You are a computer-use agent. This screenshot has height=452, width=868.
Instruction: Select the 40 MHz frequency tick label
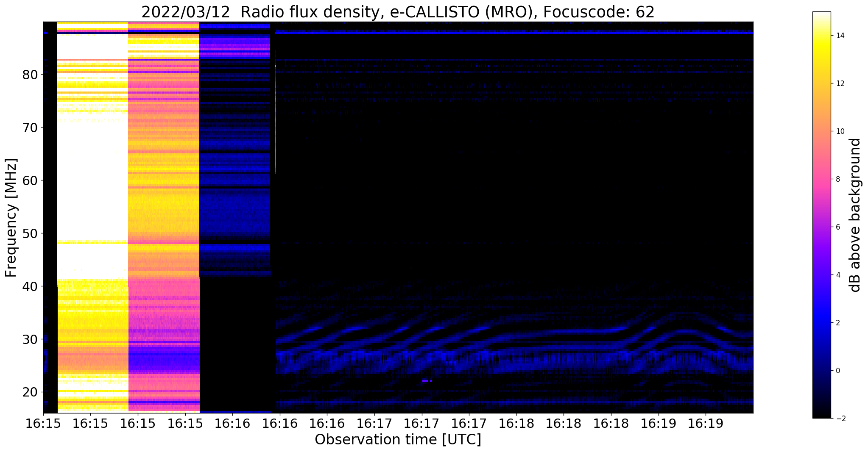[31, 287]
